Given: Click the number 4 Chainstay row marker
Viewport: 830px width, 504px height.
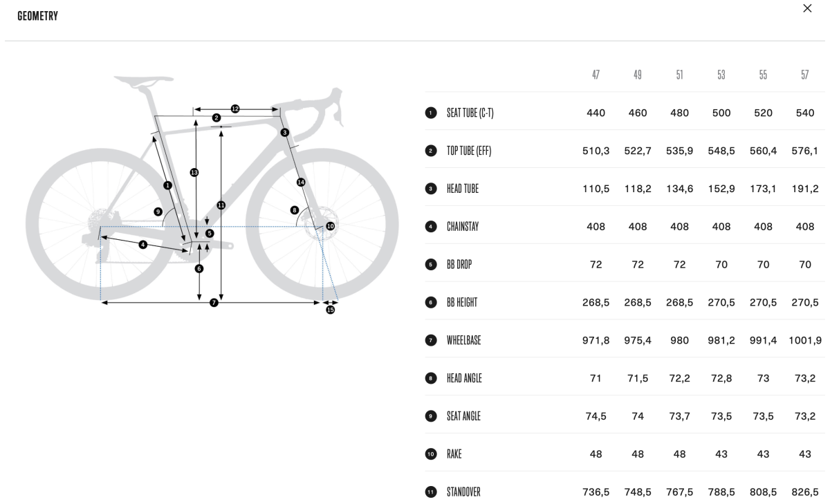Looking at the screenshot, I should (431, 227).
